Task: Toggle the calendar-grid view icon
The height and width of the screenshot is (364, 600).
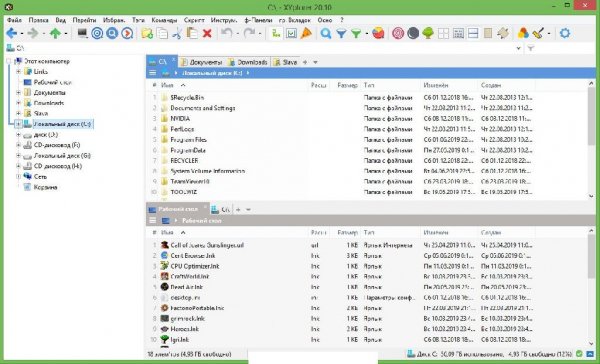Action: (x=458, y=34)
